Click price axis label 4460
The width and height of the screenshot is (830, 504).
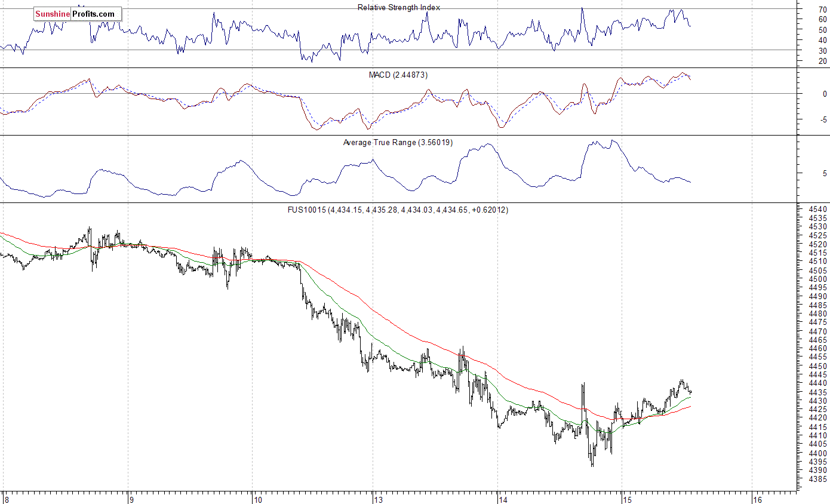pos(818,348)
